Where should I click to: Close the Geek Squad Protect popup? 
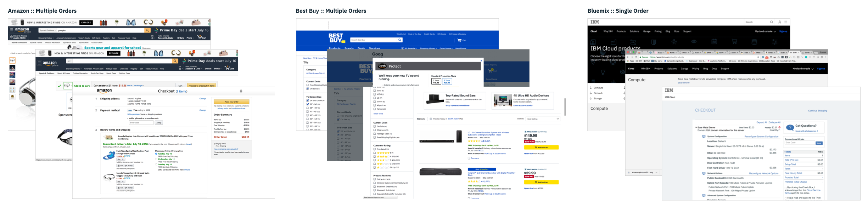481,61
